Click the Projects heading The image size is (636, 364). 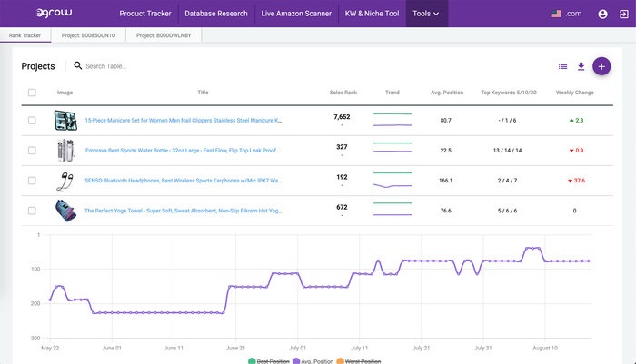pos(38,66)
